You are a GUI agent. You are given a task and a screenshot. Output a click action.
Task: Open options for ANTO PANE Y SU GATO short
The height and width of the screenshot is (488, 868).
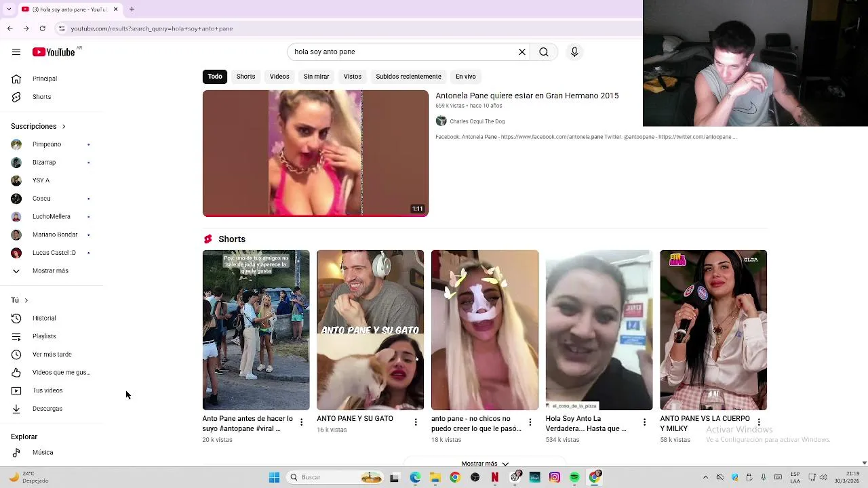pos(416,422)
